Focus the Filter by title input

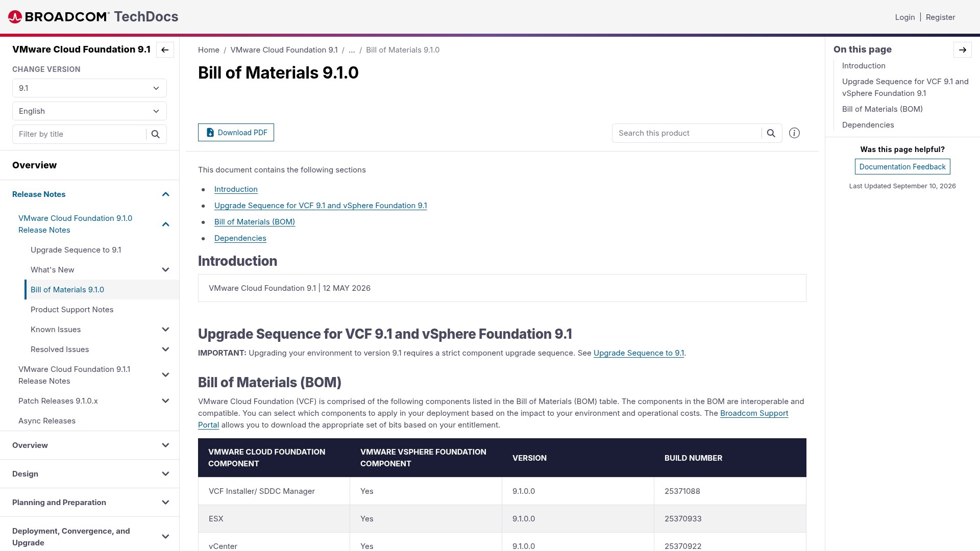point(79,134)
